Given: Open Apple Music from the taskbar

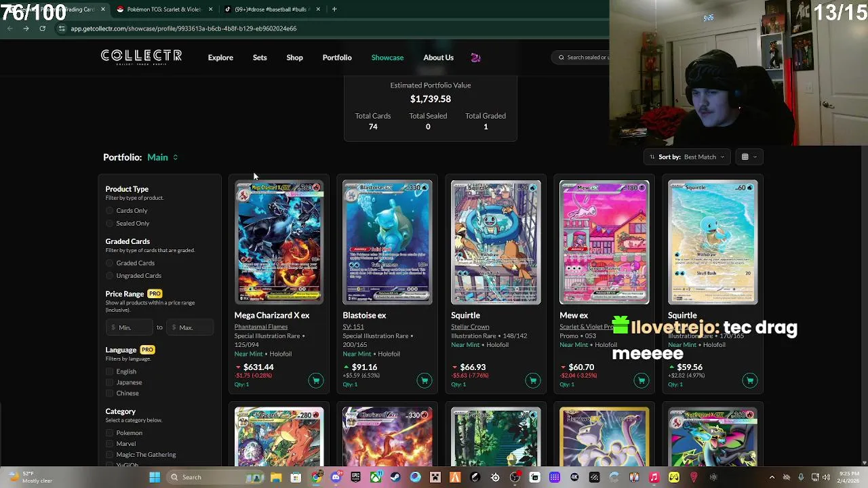Looking at the screenshot, I should (654, 477).
